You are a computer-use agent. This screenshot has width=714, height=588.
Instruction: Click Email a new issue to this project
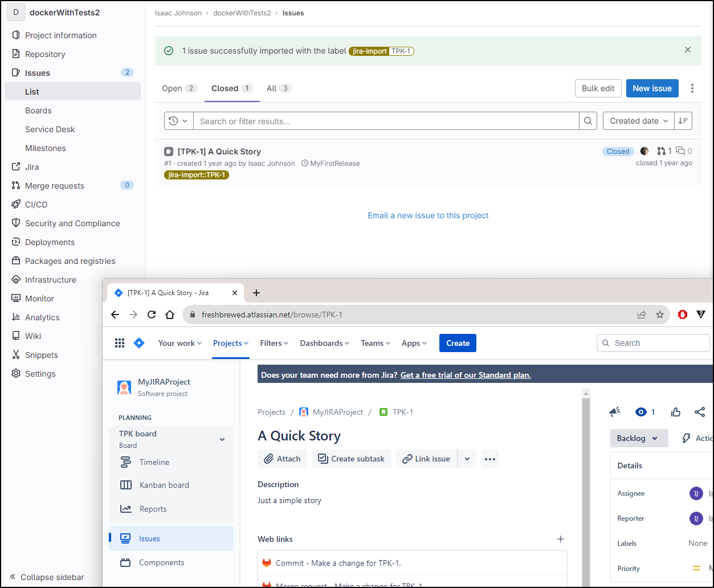tap(428, 215)
